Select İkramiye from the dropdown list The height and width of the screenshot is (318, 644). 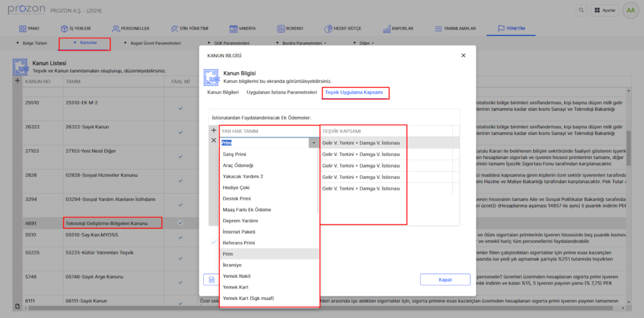233,265
